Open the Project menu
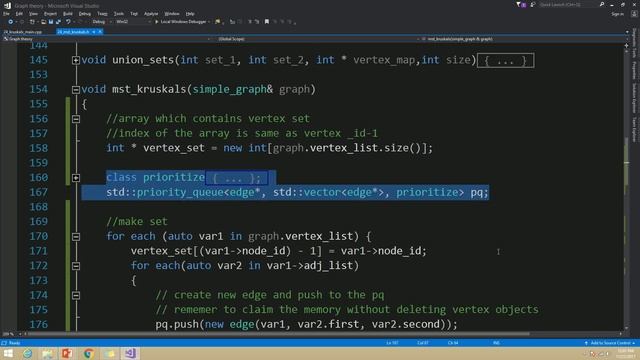 [50, 13]
